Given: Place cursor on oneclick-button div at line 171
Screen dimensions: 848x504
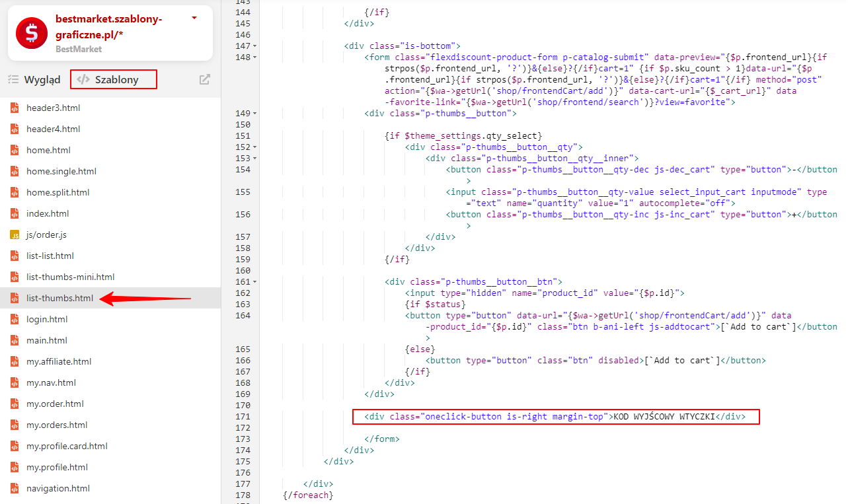Looking at the screenshot, I should coord(555,417).
